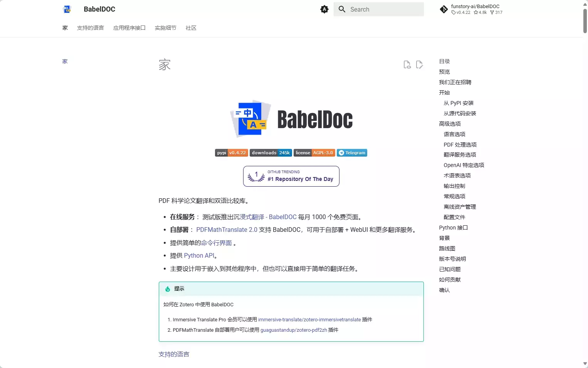Open the GitHub Trending #1 Repository badge
Screen dimensions: 588x368
point(291,176)
